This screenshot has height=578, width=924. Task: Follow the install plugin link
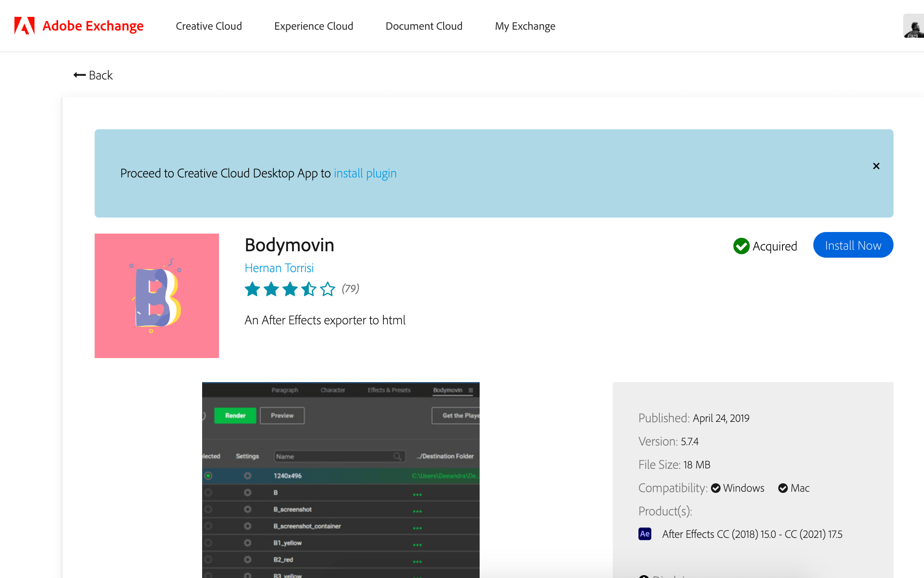click(365, 173)
